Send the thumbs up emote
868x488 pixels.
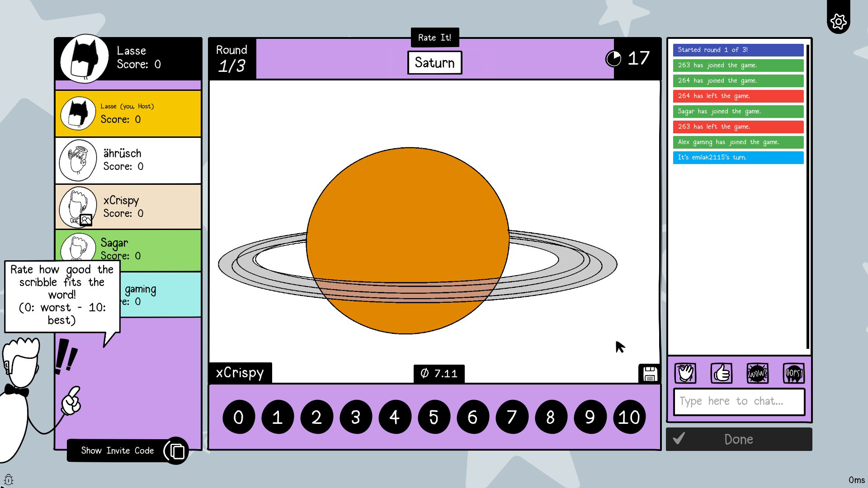coord(722,373)
